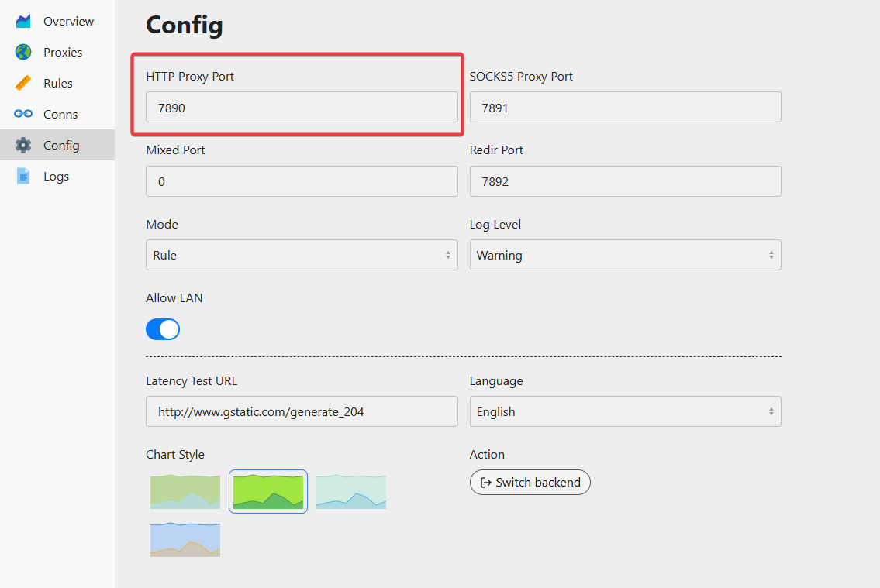Click the Rules ruler icon
Viewport: 880px width, 588px height.
(x=23, y=84)
